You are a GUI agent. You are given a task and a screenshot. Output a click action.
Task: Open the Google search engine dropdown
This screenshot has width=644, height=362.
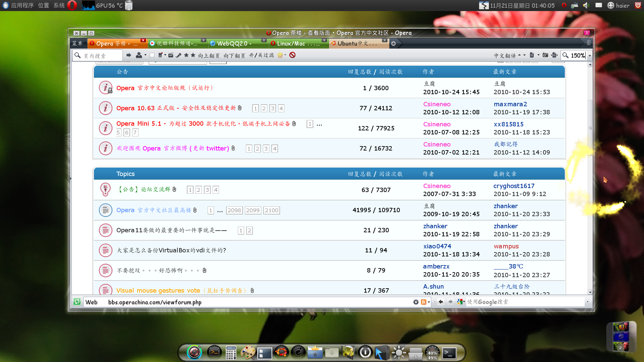461,302
